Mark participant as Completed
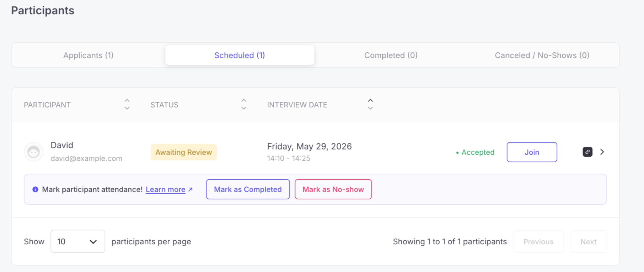 [248, 189]
